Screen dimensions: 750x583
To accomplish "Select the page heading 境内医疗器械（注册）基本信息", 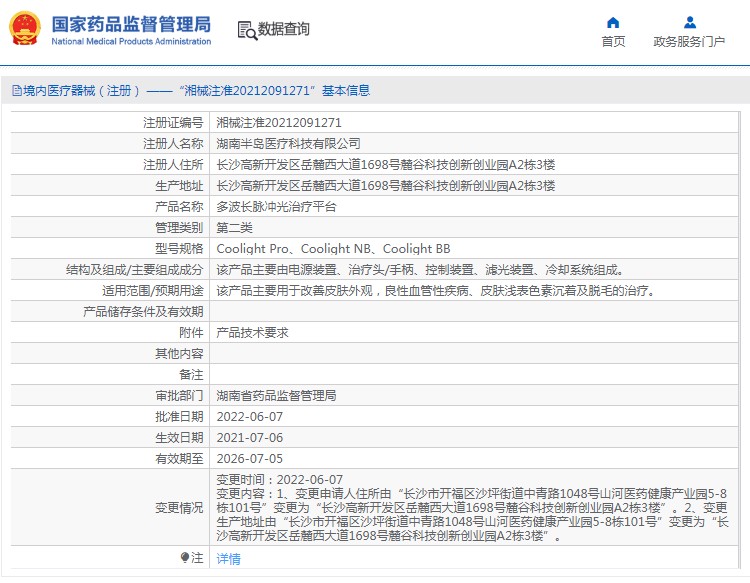I will point(196,90).
